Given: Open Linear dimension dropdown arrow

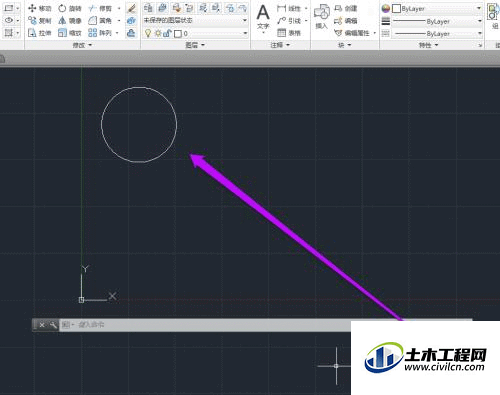Looking at the screenshot, I should click(306, 8).
